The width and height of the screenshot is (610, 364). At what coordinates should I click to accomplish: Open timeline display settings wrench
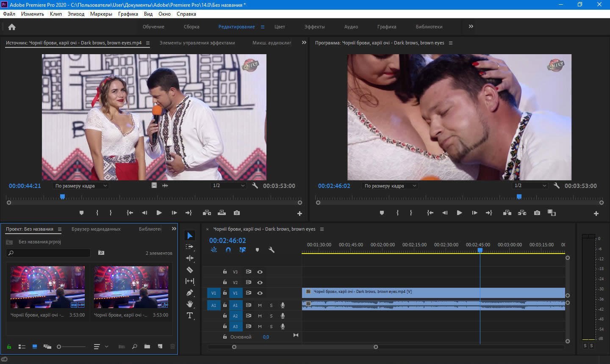(x=272, y=250)
